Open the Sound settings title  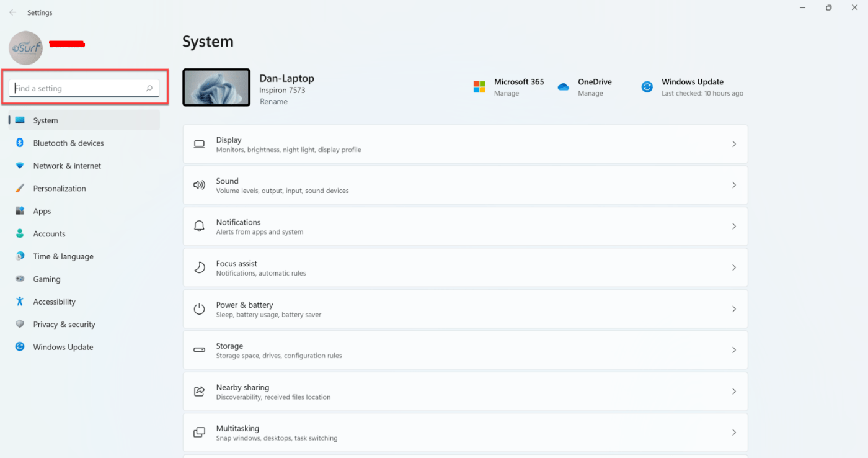pyautogui.click(x=228, y=181)
